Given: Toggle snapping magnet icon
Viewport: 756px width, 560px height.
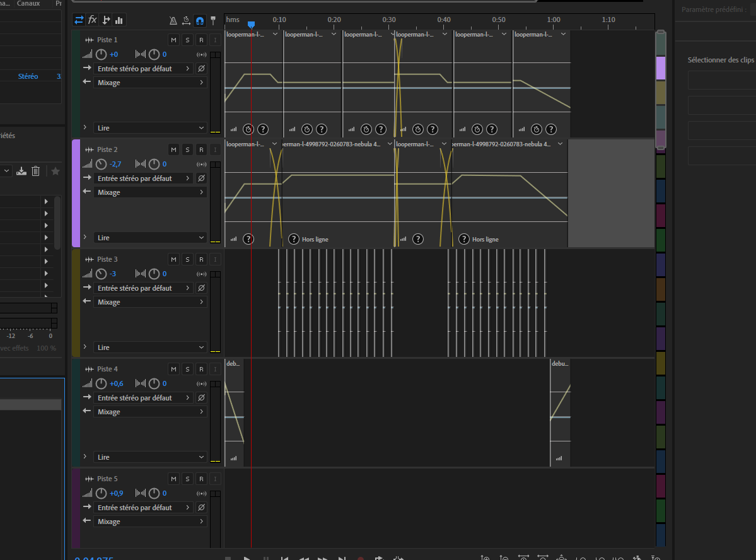Looking at the screenshot, I should tap(200, 21).
